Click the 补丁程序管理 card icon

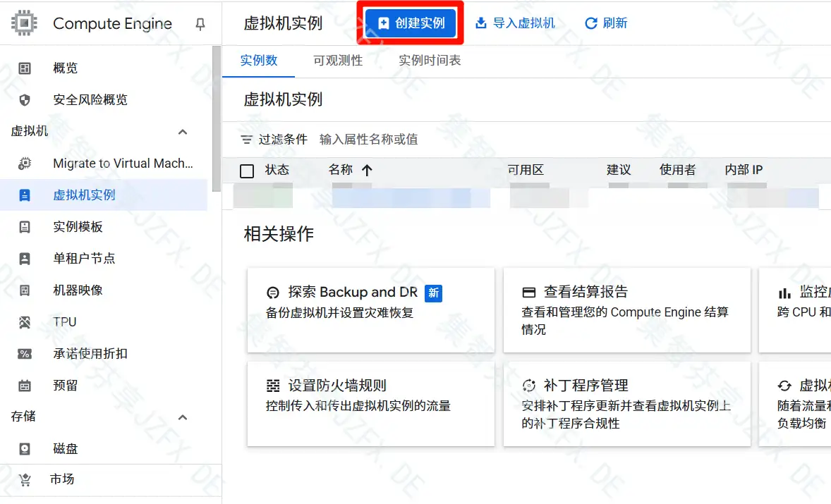(x=529, y=386)
